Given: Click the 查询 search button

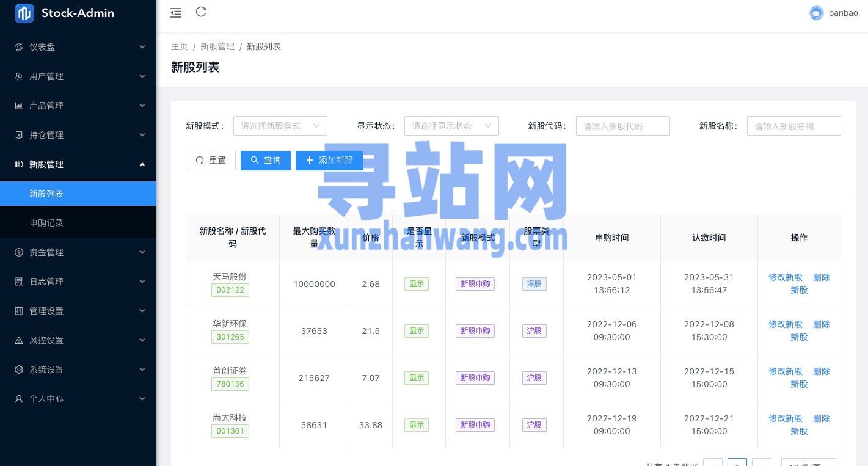Looking at the screenshot, I should tap(266, 161).
